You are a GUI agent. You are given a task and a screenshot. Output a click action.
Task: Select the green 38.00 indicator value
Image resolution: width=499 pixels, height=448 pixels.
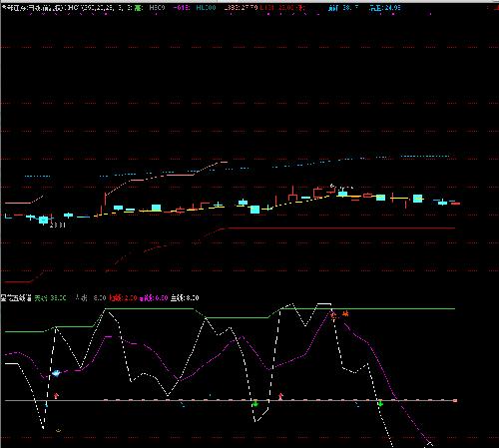(58, 298)
